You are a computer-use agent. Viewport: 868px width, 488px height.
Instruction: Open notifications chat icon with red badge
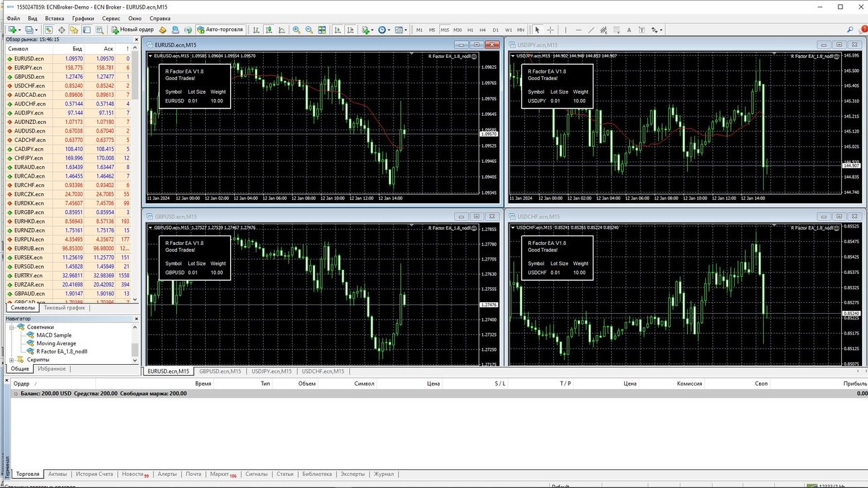(863, 30)
